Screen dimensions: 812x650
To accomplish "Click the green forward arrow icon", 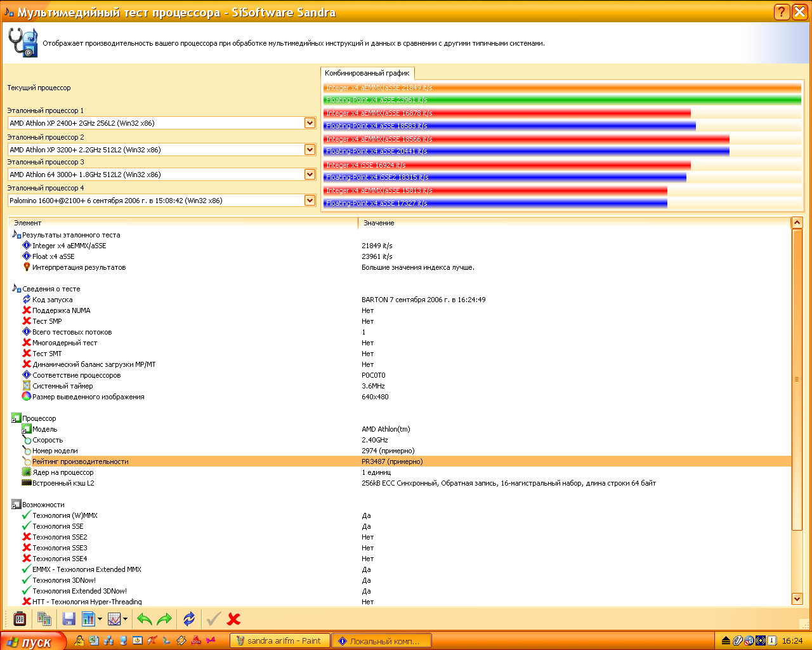I will pos(164,619).
